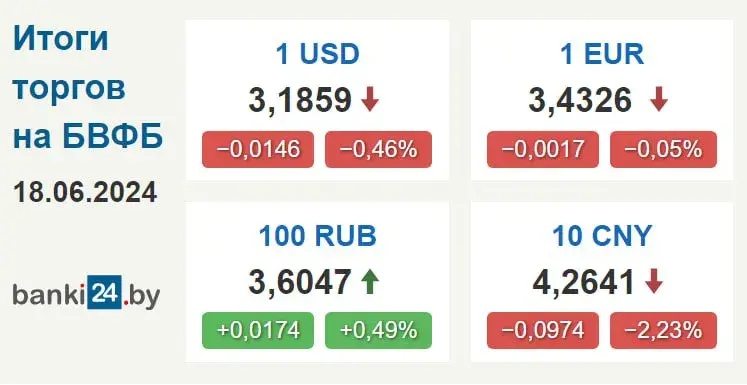Click the Итоги торгов на БВФБ title
This screenshot has height=385, width=747.
(x=88, y=87)
